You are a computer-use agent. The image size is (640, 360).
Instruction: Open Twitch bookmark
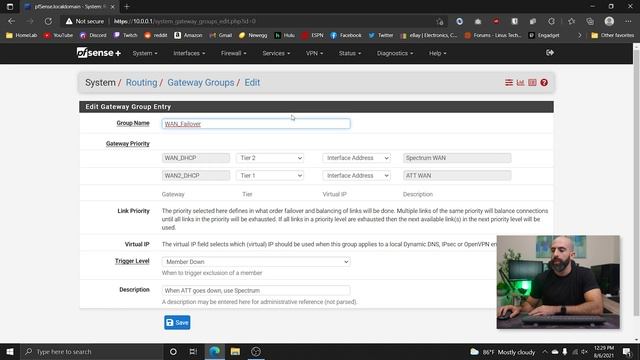click(x=126, y=36)
